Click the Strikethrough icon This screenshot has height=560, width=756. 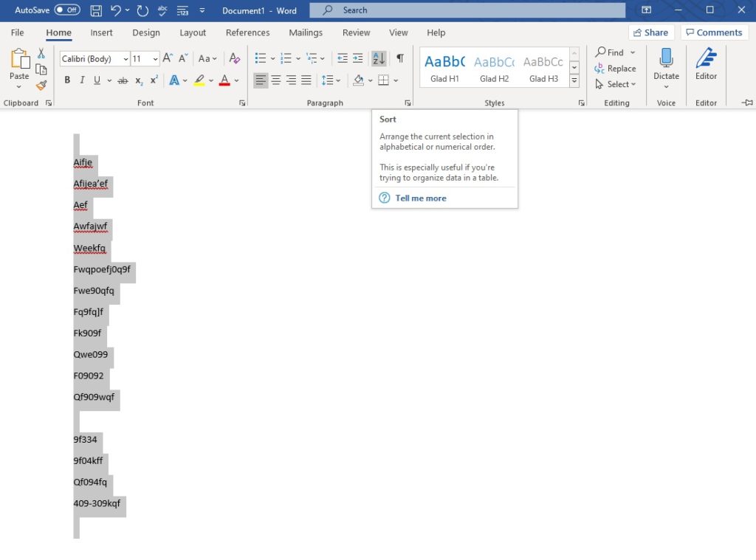123,80
